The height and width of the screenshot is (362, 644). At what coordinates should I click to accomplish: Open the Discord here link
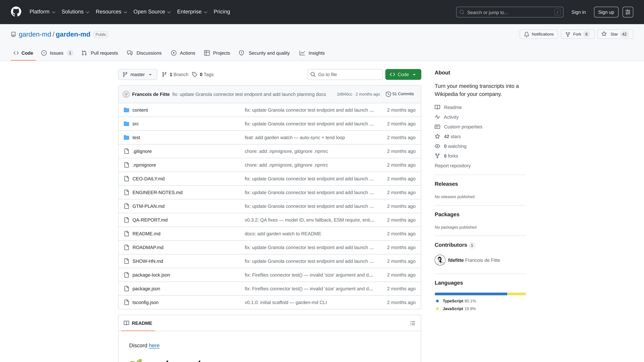click(154, 345)
